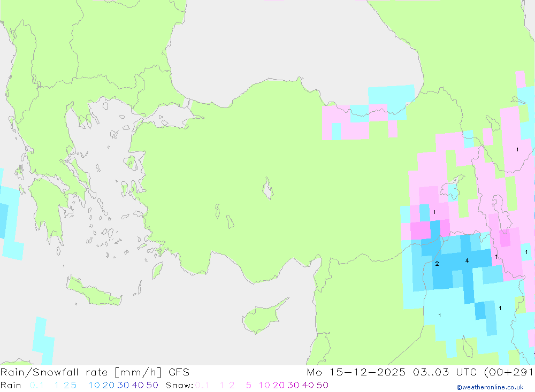Click the 5 value in the Snow legend
Viewport: 535px width, 392px height.
pos(249,385)
